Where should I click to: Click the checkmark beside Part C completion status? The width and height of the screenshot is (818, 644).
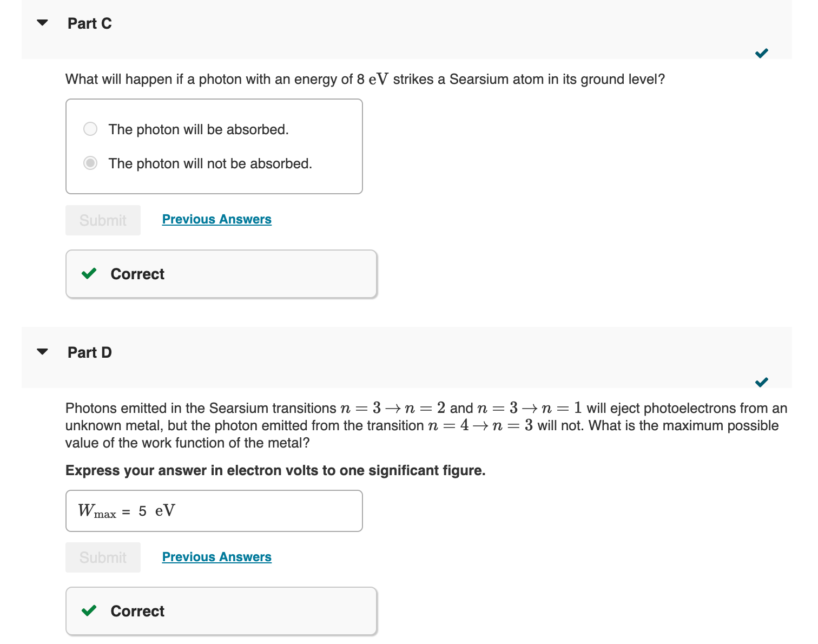tap(761, 53)
